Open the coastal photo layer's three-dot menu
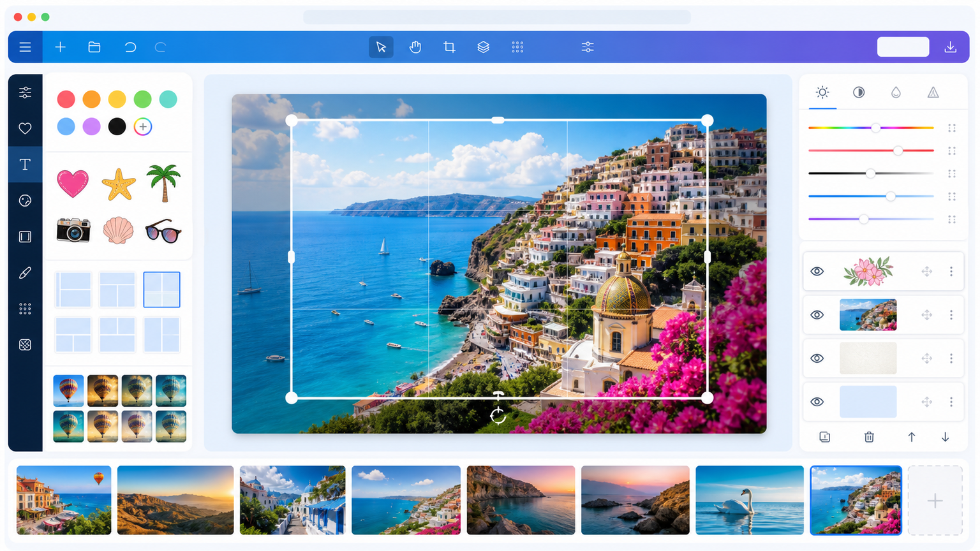980x551 pixels. point(951,315)
